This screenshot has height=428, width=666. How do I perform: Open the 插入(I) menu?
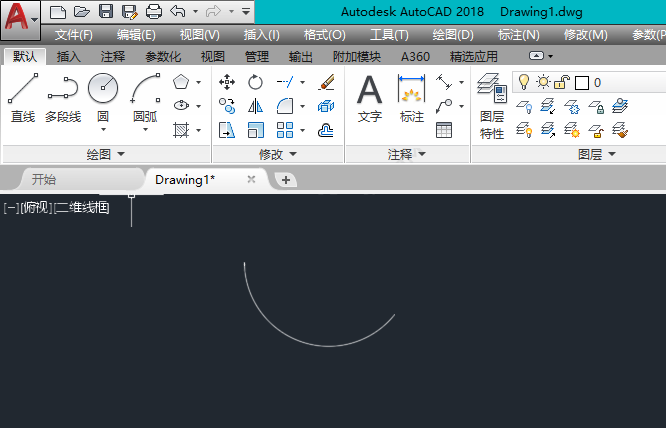[261, 35]
